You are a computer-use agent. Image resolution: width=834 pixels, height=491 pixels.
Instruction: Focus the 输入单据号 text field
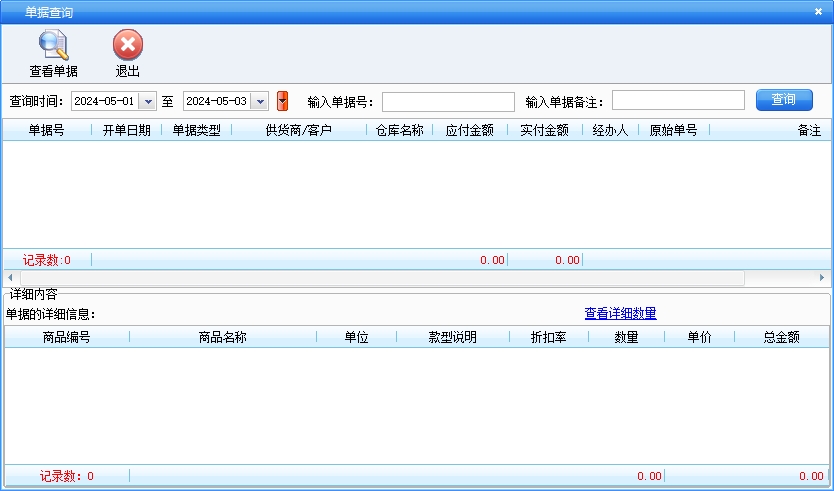click(x=448, y=101)
